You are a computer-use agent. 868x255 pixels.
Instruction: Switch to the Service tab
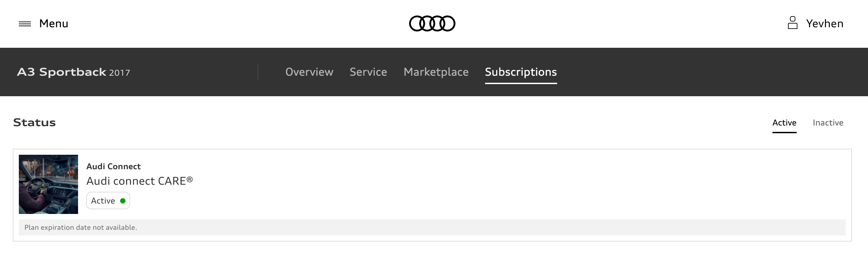pos(368,72)
